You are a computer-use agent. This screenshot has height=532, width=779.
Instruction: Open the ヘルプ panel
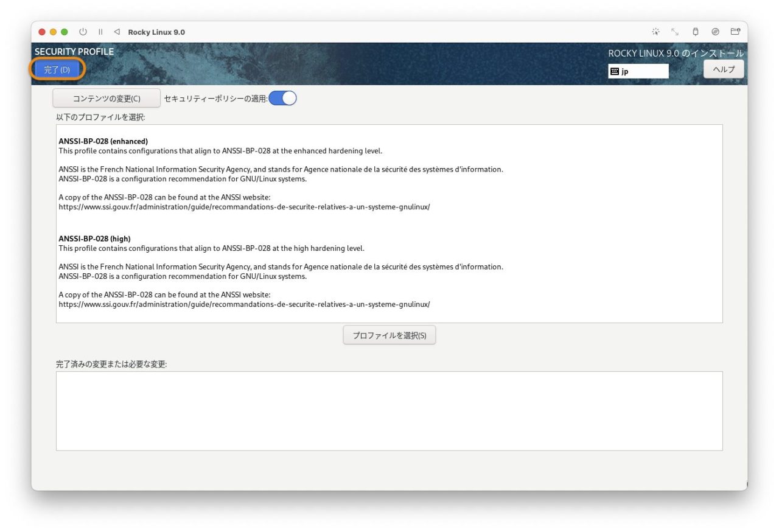[723, 69]
